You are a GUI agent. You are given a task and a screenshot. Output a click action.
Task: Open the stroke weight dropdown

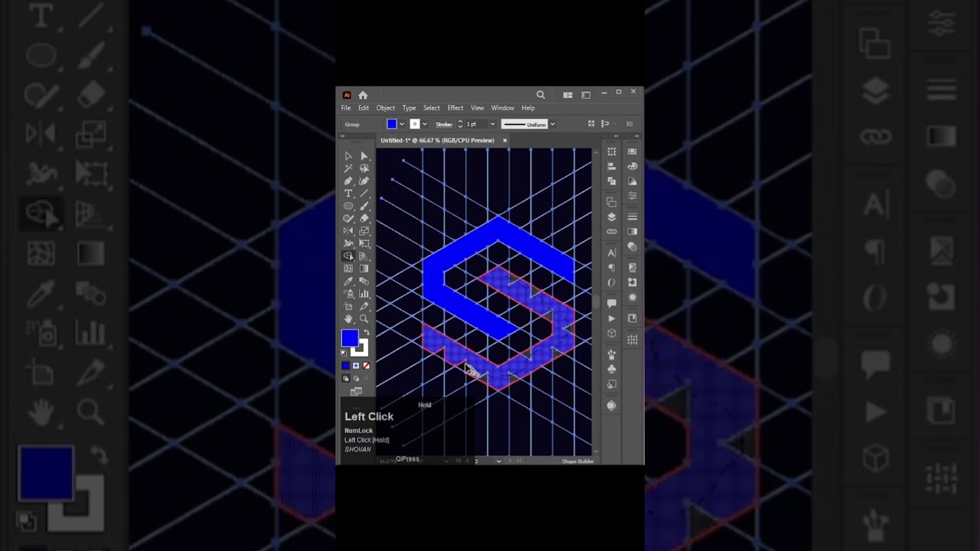tap(492, 124)
